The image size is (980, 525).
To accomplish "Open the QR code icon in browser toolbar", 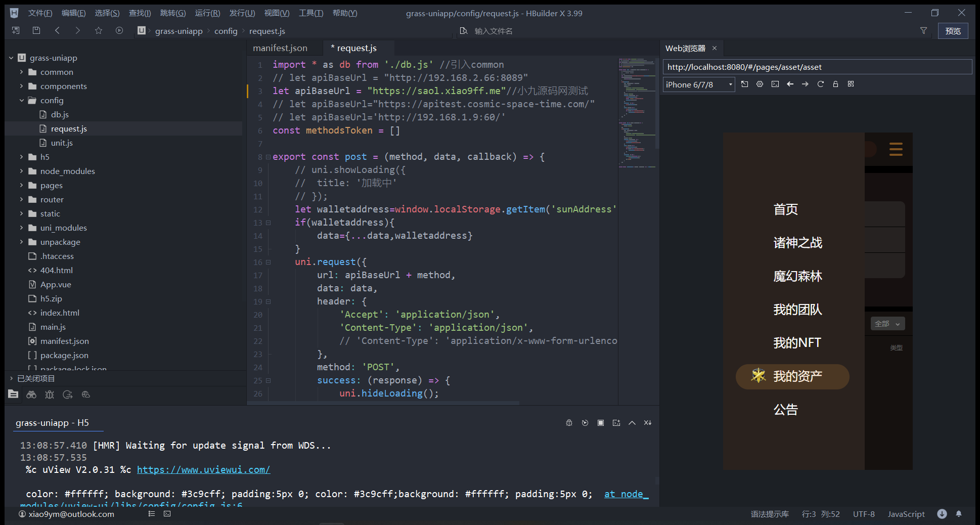I will click(851, 84).
